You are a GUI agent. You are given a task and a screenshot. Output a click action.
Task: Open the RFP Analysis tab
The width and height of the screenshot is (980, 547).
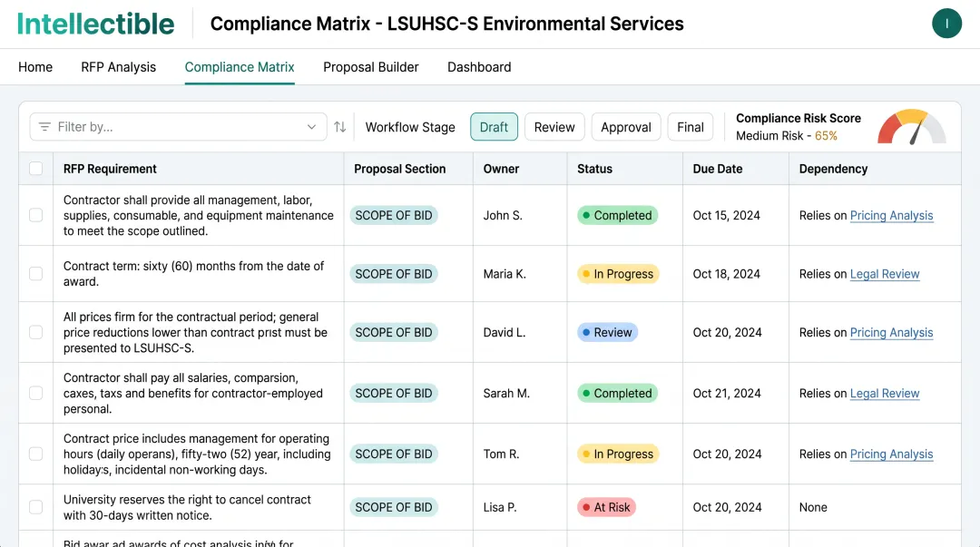click(x=118, y=67)
